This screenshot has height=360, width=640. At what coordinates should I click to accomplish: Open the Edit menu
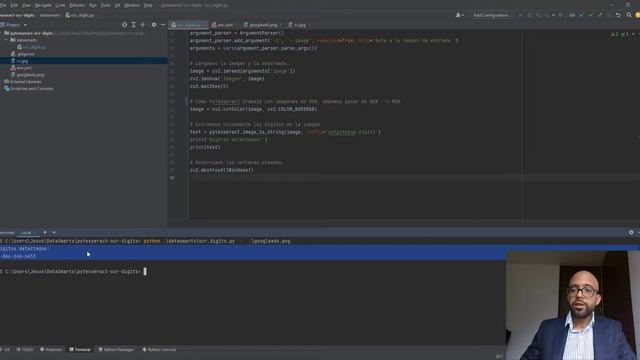[x=14, y=5]
